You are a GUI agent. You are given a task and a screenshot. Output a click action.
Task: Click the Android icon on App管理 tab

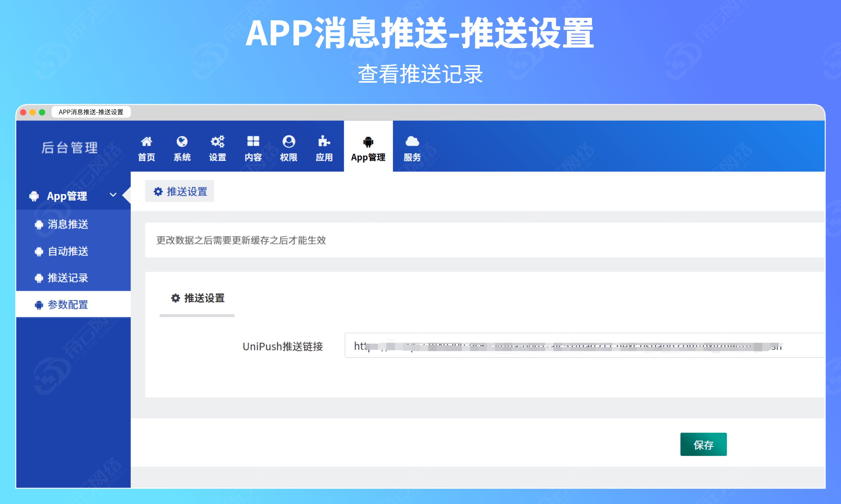click(368, 142)
